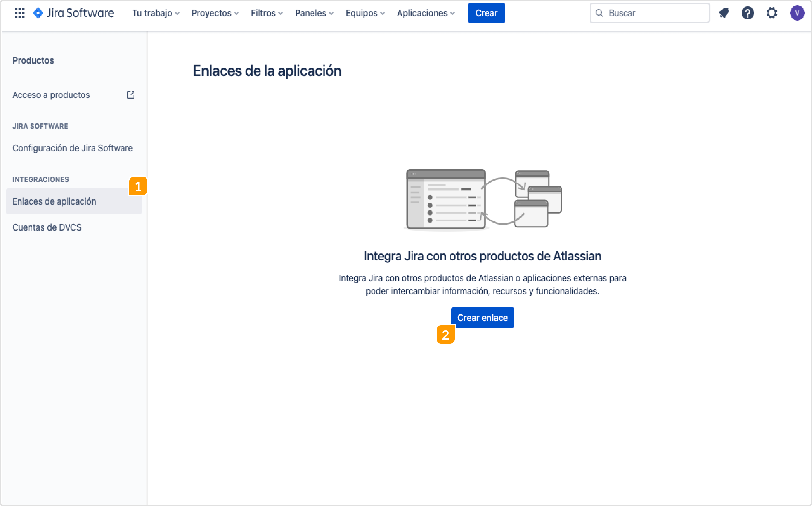Click the Integra Jira con otros productos heading
Image resolution: width=812 pixels, height=506 pixels.
click(482, 256)
